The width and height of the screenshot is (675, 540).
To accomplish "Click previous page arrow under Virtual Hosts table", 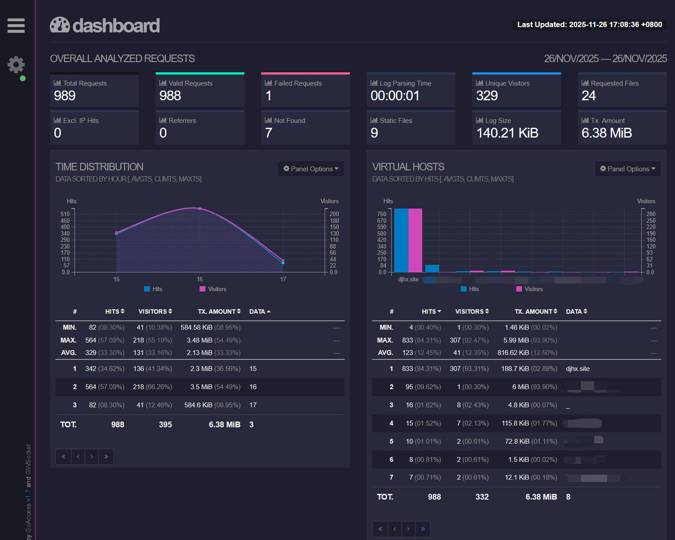I will (395, 528).
